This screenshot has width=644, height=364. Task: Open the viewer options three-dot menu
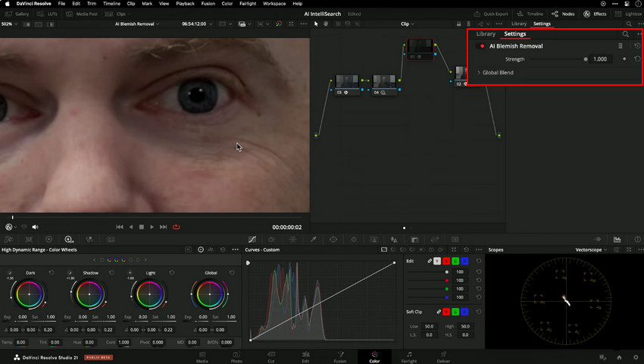304,24
